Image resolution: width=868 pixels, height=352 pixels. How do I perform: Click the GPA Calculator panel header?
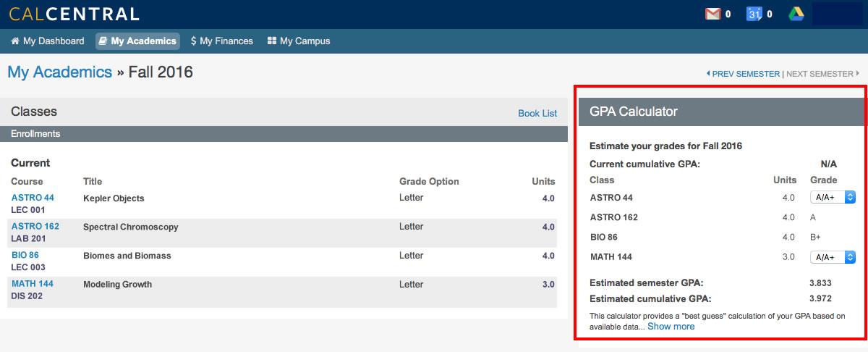click(x=721, y=112)
